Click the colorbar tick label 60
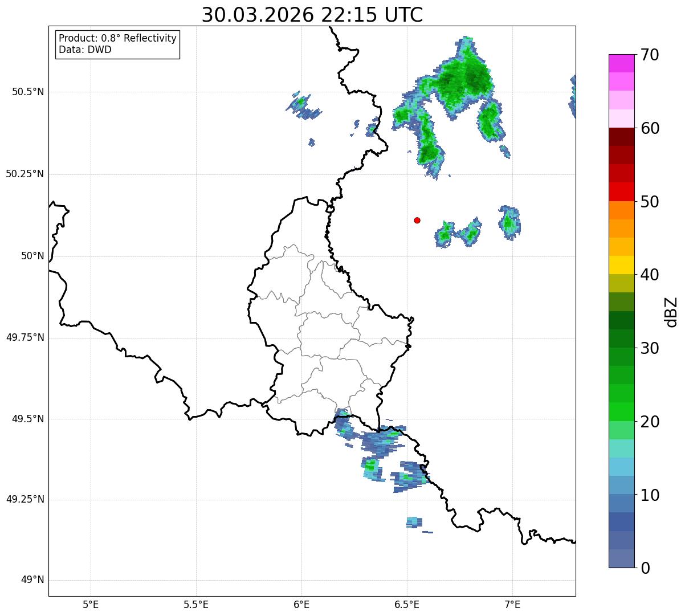 [650, 128]
